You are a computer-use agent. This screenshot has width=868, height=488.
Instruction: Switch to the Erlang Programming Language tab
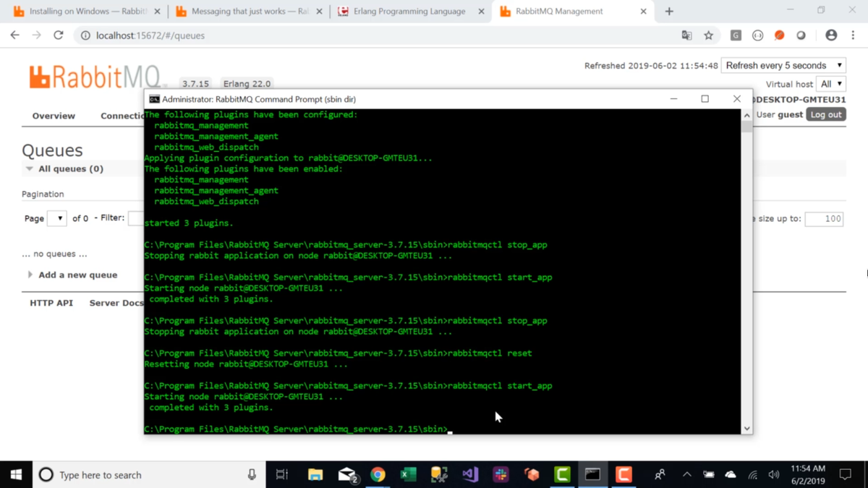tap(409, 12)
